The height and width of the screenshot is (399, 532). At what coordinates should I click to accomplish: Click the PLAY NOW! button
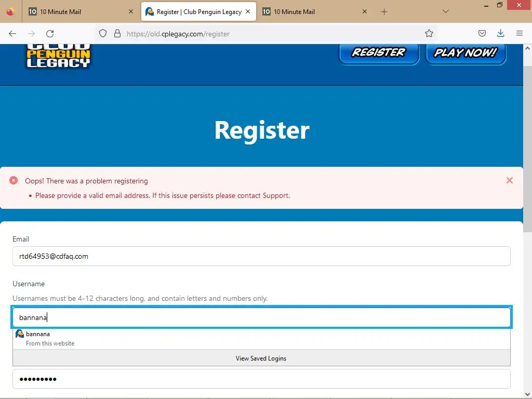coord(466,54)
